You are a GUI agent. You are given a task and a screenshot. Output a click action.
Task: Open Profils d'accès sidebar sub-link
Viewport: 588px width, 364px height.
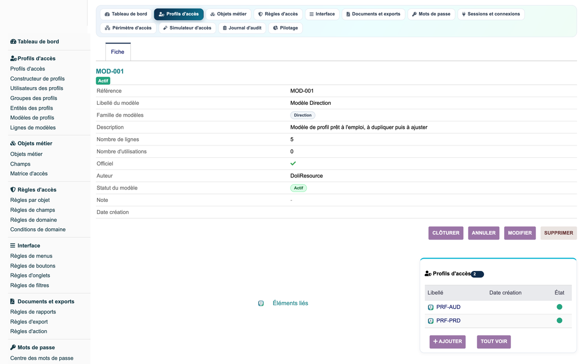click(27, 69)
